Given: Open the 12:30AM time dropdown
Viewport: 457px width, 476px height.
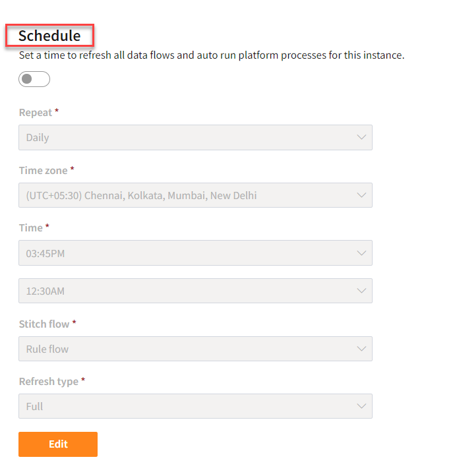Looking at the screenshot, I should [195, 291].
